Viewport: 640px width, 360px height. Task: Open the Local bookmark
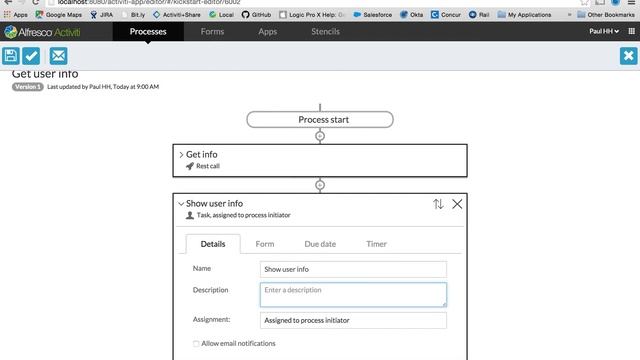221,15
